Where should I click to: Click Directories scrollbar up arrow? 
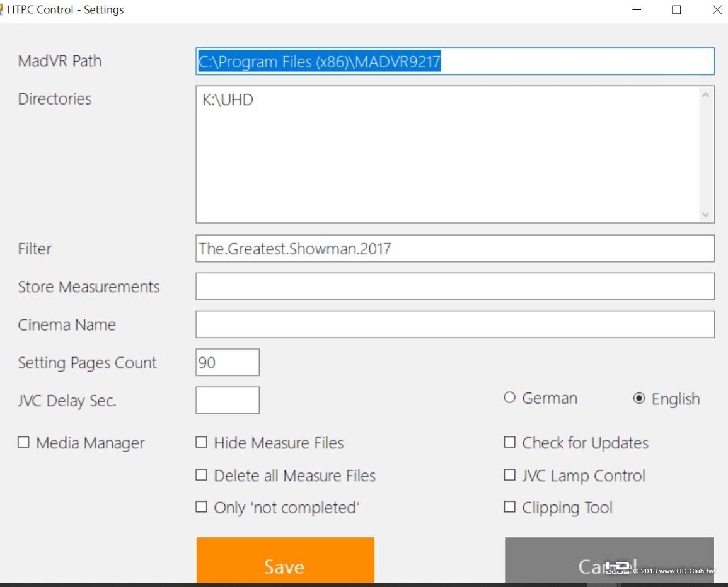pyautogui.click(x=706, y=95)
